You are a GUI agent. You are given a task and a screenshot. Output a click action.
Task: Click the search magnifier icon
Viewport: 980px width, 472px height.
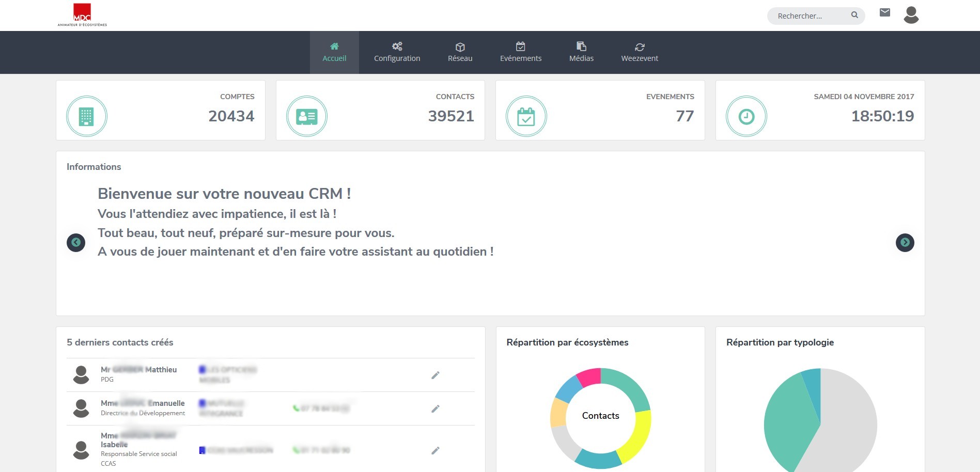click(x=854, y=15)
